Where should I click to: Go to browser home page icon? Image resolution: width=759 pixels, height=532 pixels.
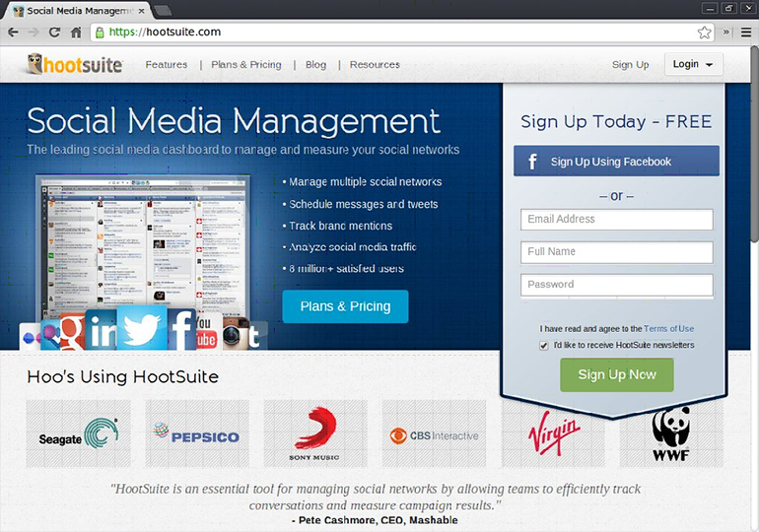[76, 32]
